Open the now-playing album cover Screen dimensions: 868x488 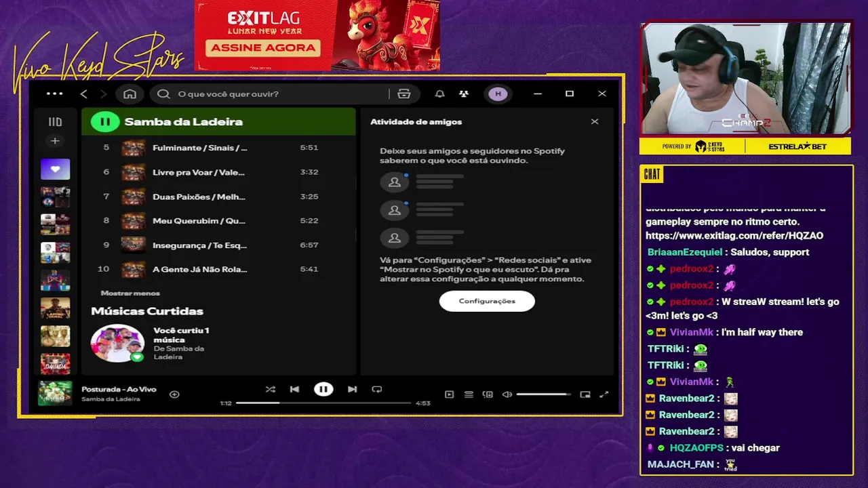tap(55, 393)
